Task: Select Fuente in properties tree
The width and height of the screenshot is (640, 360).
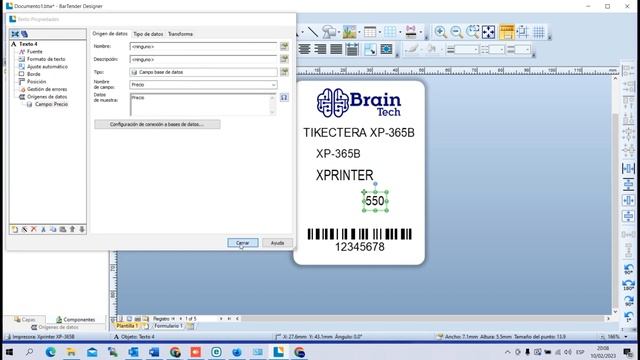Action: 34,51
